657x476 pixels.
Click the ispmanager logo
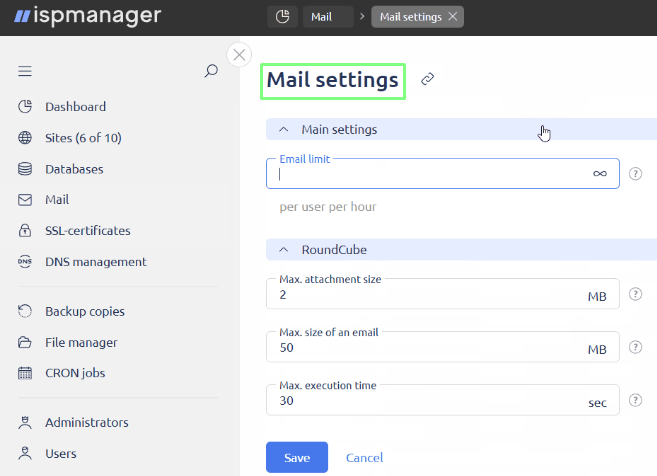pos(88,16)
